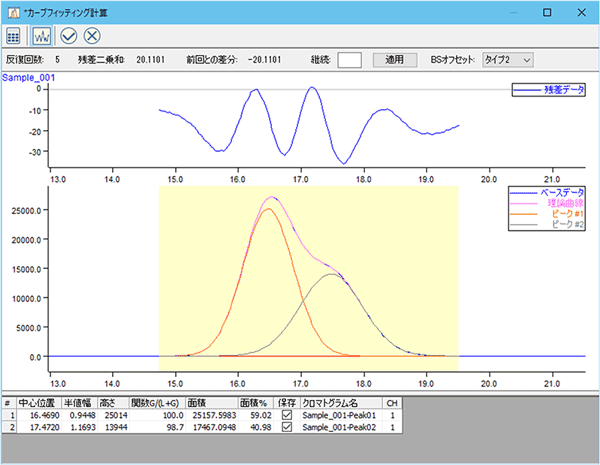Click the 適用 button

point(395,60)
